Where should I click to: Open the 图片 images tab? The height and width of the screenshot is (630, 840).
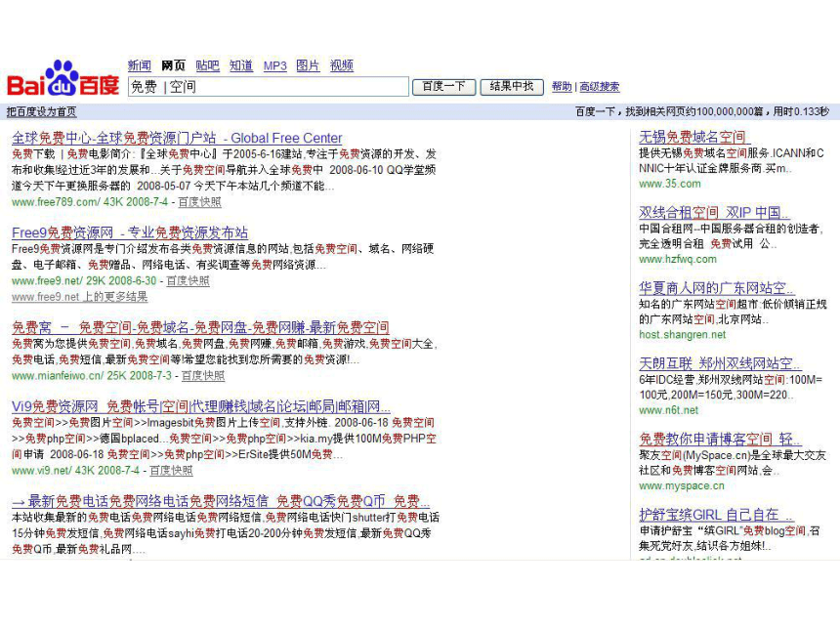[308, 65]
